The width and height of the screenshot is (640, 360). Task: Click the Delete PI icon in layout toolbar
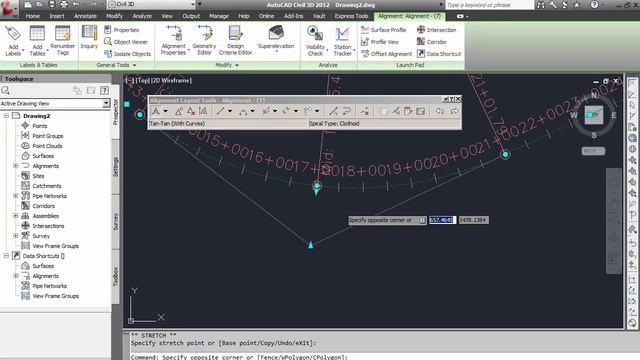(191, 111)
